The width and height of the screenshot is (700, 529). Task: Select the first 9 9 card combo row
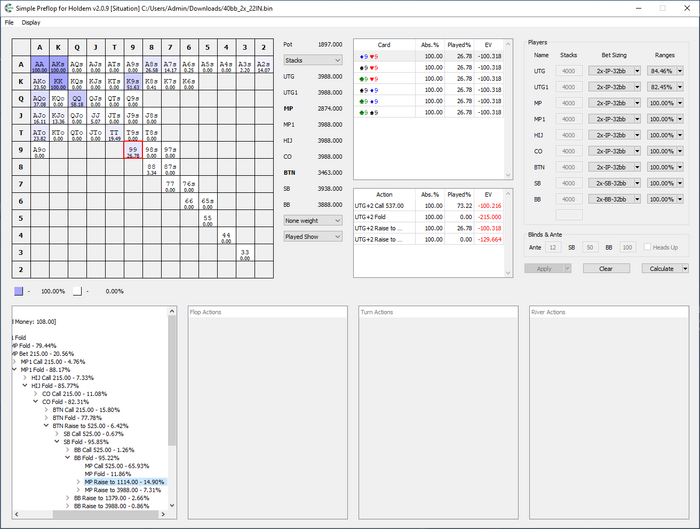[428, 56]
